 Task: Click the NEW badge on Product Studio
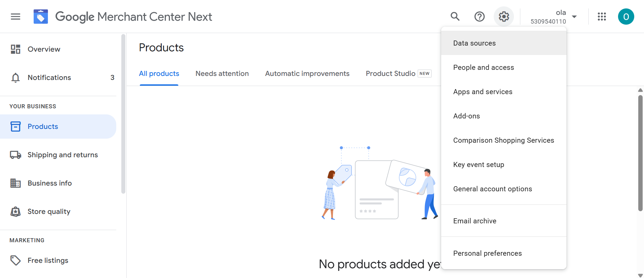click(x=425, y=74)
